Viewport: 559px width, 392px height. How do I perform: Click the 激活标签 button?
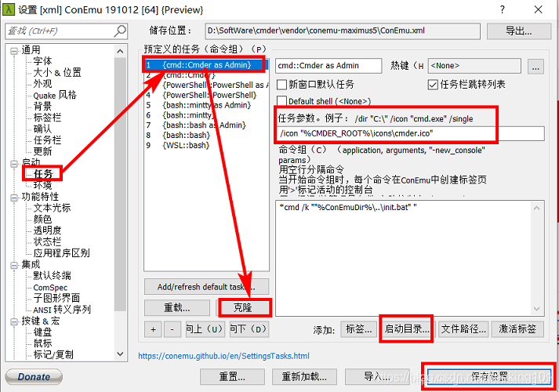click(x=517, y=329)
